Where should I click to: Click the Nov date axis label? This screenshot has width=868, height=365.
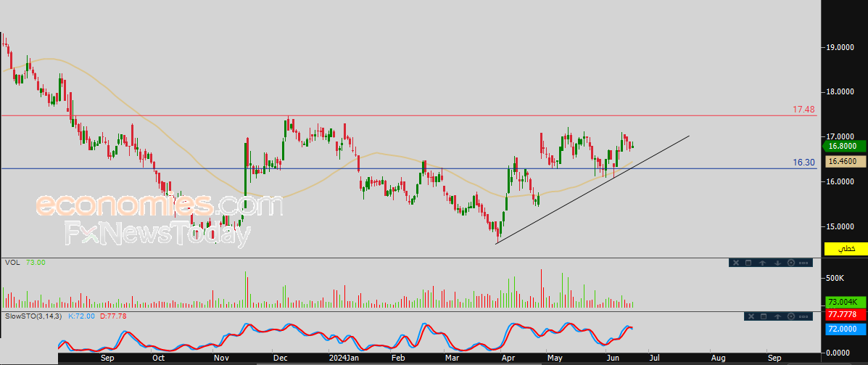click(221, 358)
